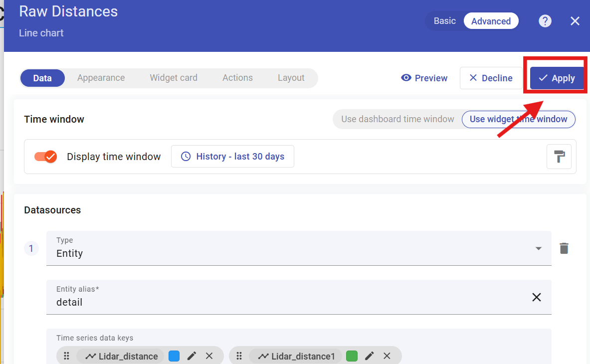
Task: Delete datasource 1 with trash icon
Action: coord(564,248)
